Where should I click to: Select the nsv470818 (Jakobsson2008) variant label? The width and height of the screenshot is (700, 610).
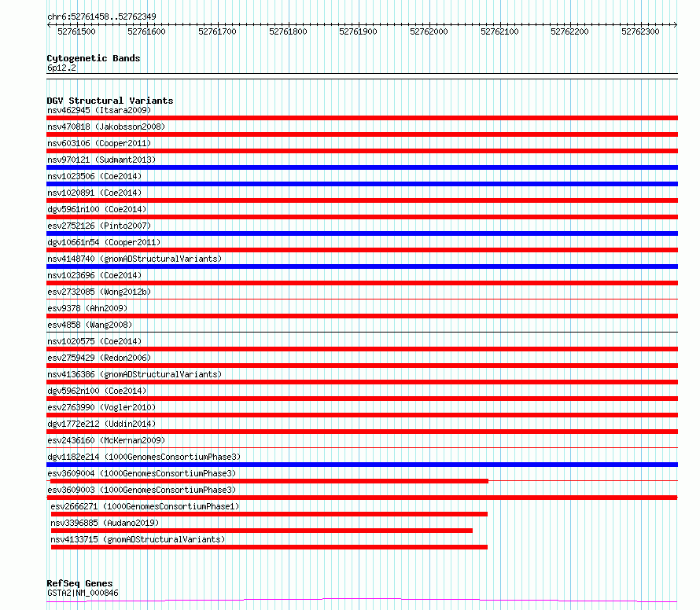tap(106, 127)
